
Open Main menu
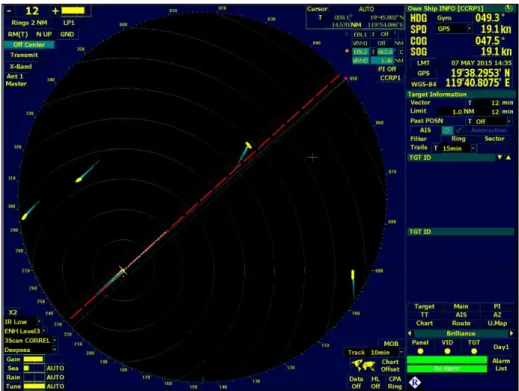click(461, 306)
